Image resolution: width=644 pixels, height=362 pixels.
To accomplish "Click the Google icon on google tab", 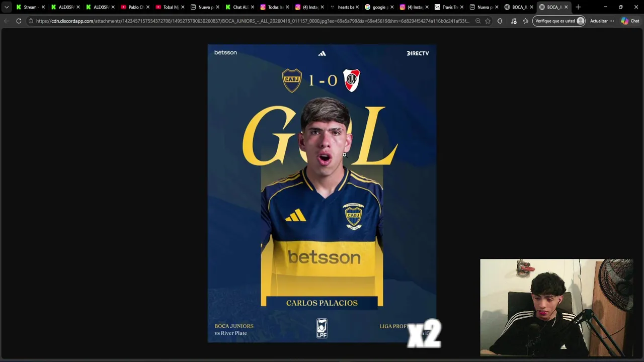I will (x=367, y=7).
